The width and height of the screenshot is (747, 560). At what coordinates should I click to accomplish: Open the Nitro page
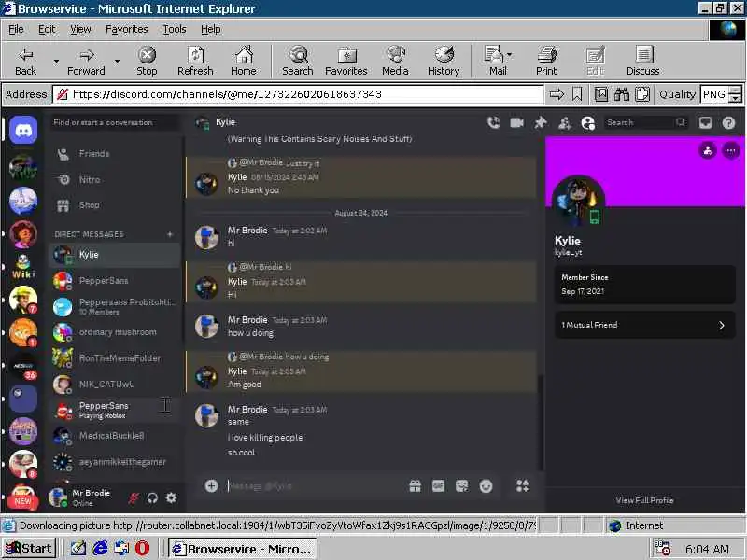point(115,179)
